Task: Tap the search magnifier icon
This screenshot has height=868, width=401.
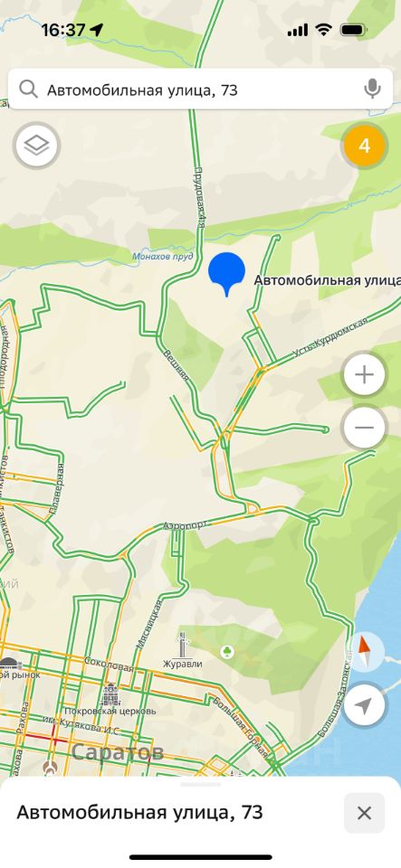Action: [x=28, y=90]
